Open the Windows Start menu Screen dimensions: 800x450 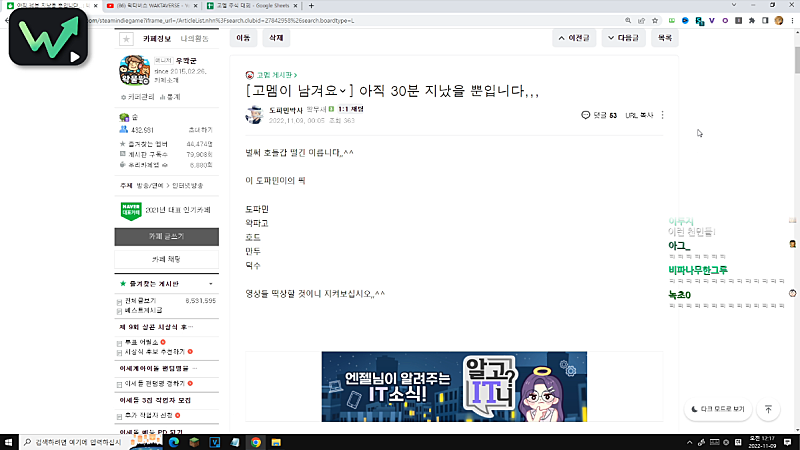click(x=9, y=441)
